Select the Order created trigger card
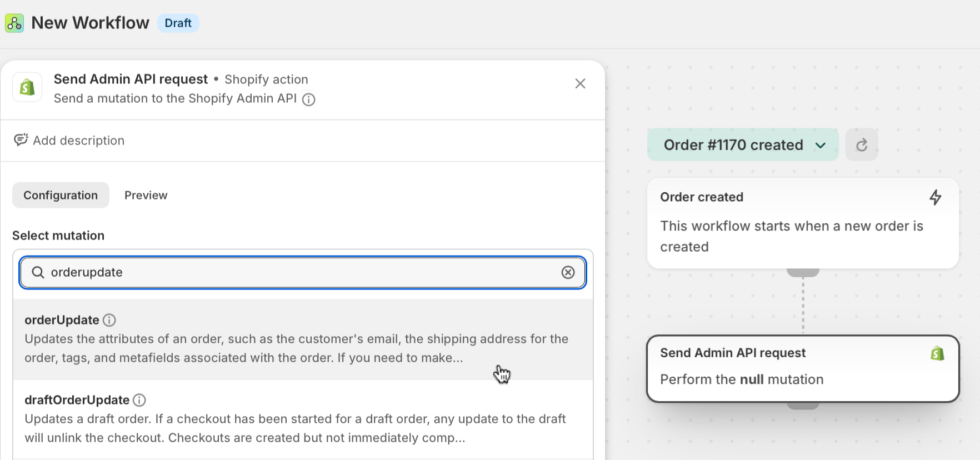Viewport: 980px width, 460px height. pyautogui.click(x=803, y=223)
